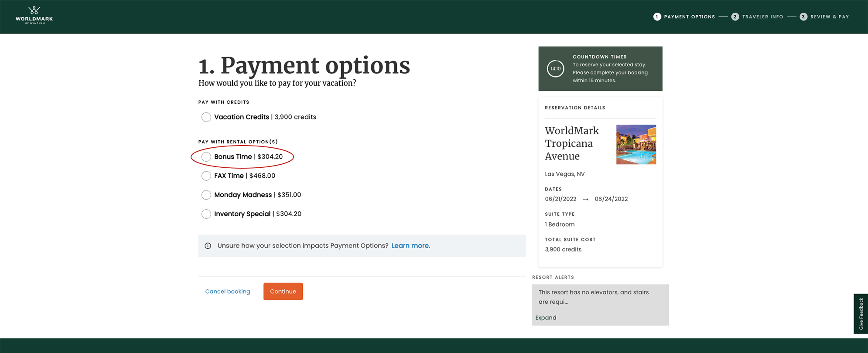This screenshot has width=868, height=353.
Task: Click step 1 circle in progress header
Action: point(657,17)
